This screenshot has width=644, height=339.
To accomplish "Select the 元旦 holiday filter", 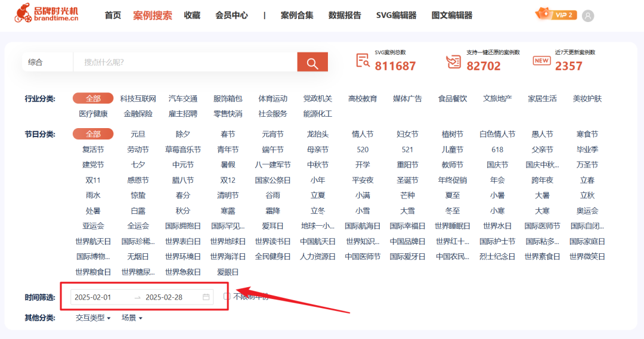I will pyautogui.click(x=138, y=134).
